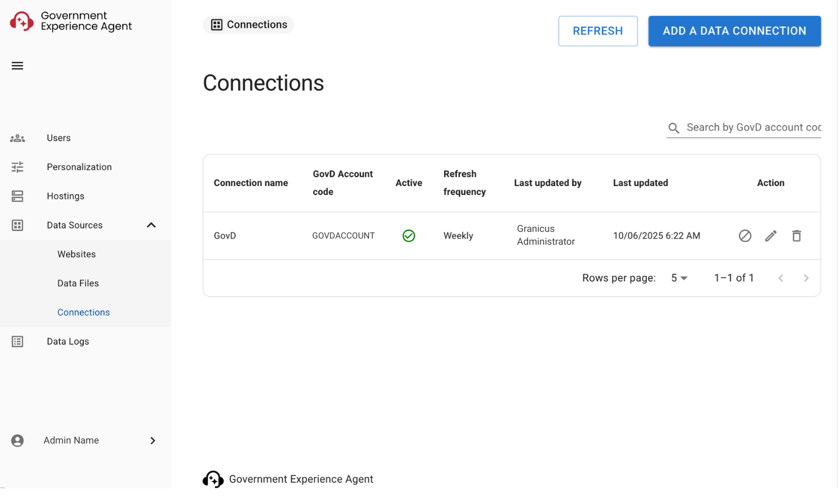Click the Granicus Administrator cell
The width and height of the screenshot is (840, 504).
(x=546, y=235)
